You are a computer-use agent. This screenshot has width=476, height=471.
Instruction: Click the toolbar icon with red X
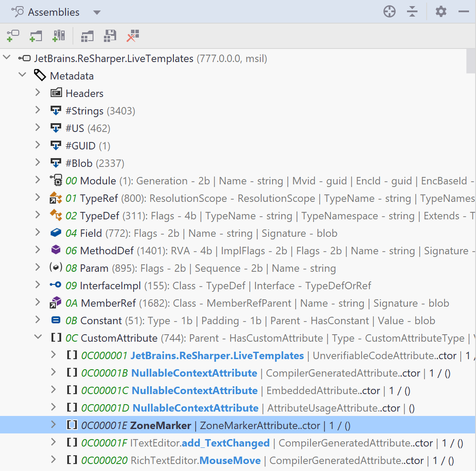pos(133,36)
